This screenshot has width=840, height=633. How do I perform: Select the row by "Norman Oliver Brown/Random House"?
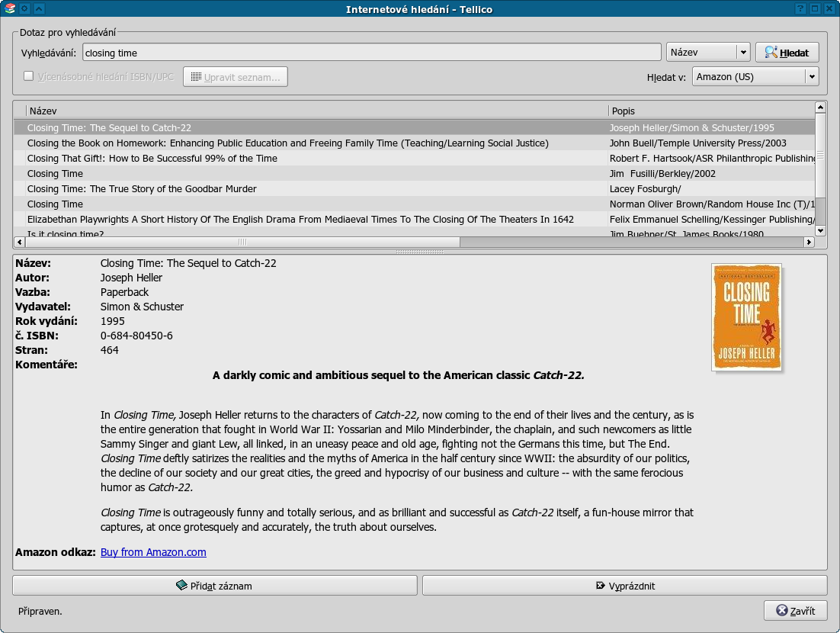(414, 204)
